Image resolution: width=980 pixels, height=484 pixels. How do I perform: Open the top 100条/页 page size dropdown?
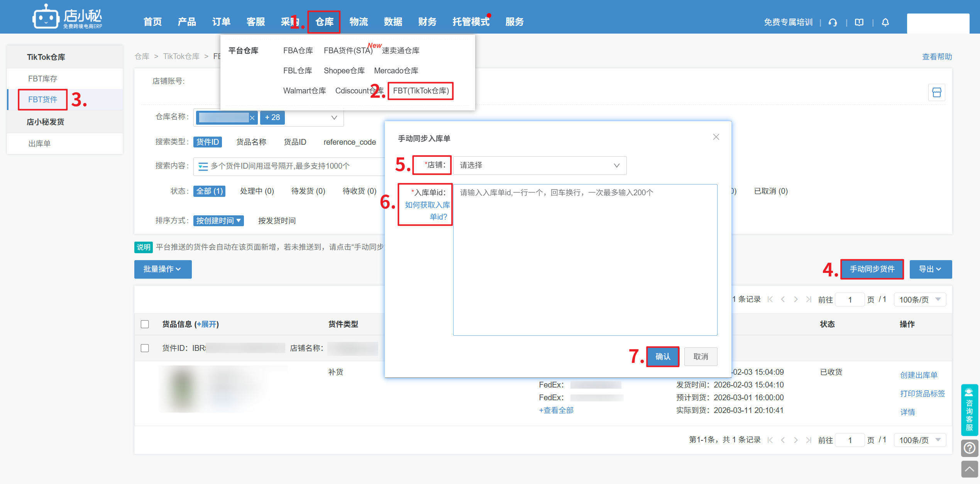(919, 300)
